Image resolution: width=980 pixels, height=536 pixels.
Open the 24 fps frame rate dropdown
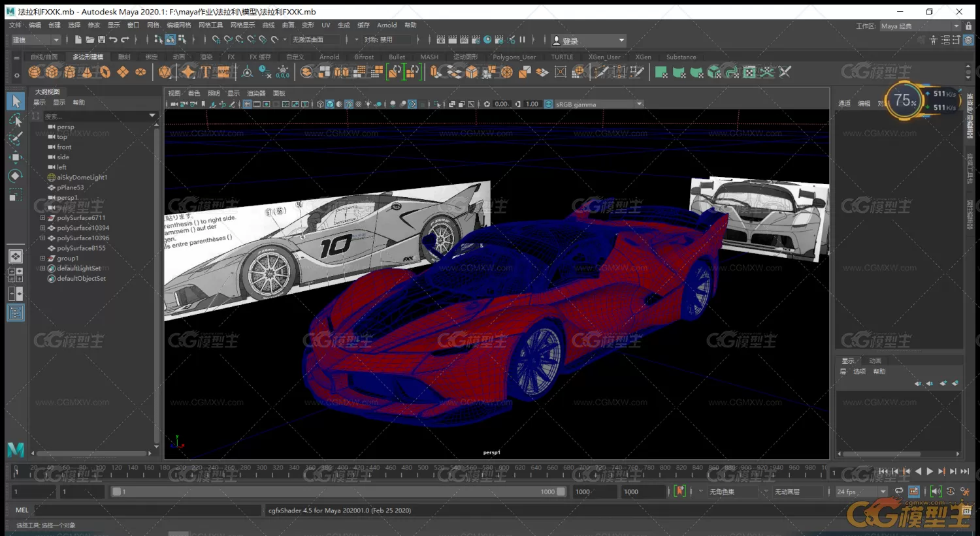pyautogui.click(x=861, y=492)
